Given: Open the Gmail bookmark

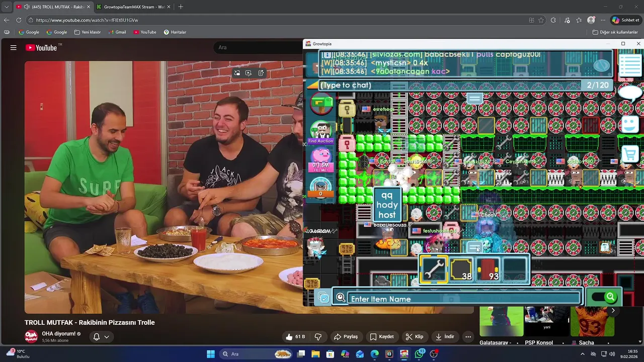Looking at the screenshot, I should [117, 32].
